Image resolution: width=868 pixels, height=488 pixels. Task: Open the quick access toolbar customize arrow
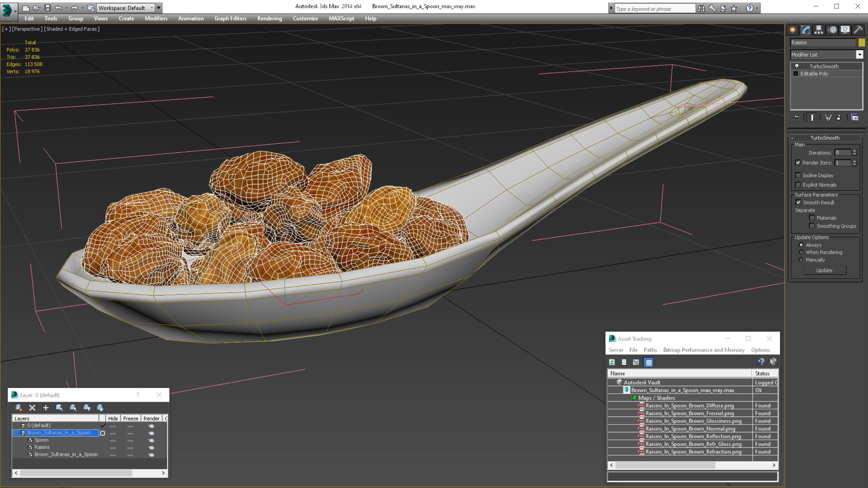pyautogui.click(x=159, y=8)
